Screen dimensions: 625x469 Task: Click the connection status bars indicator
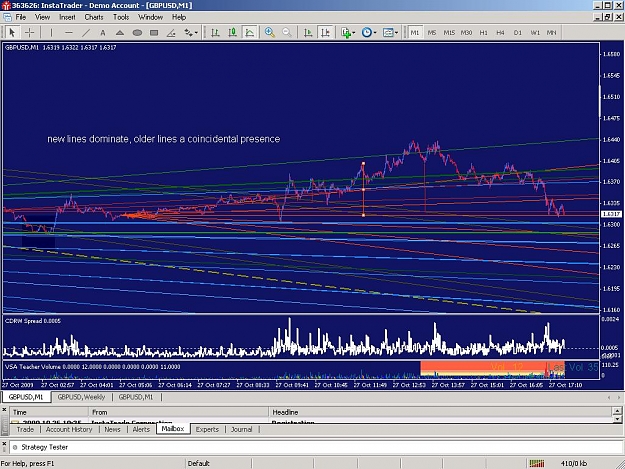537,463
